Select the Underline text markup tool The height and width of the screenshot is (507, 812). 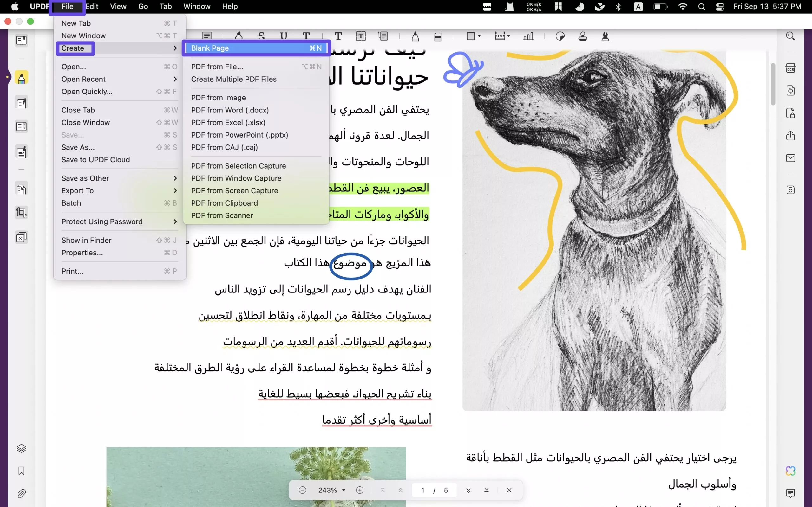[x=284, y=36]
